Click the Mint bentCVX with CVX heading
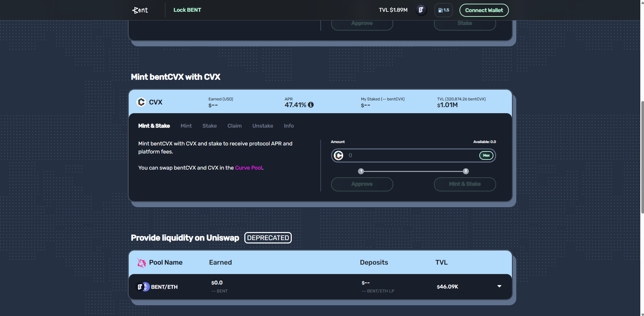This screenshot has width=644, height=316. coord(175,77)
